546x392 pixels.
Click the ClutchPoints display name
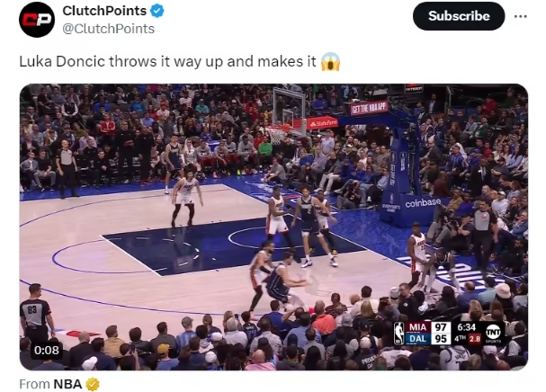click(x=104, y=11)
